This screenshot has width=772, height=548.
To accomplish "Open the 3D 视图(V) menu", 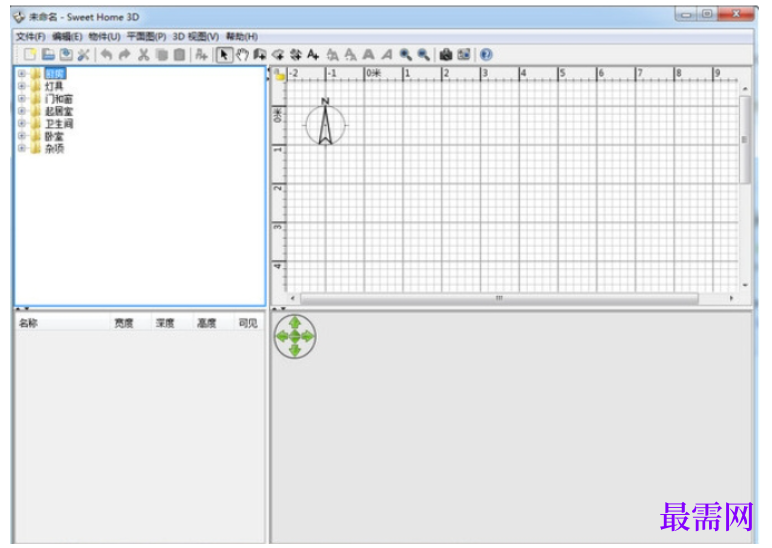I will (x=195, y=36).
